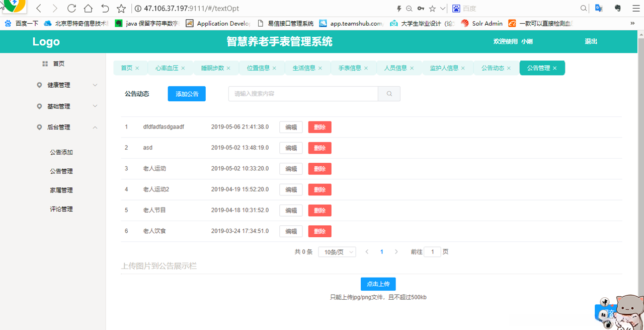Click the lightning bolt icon in the address bar

point(399,8)
